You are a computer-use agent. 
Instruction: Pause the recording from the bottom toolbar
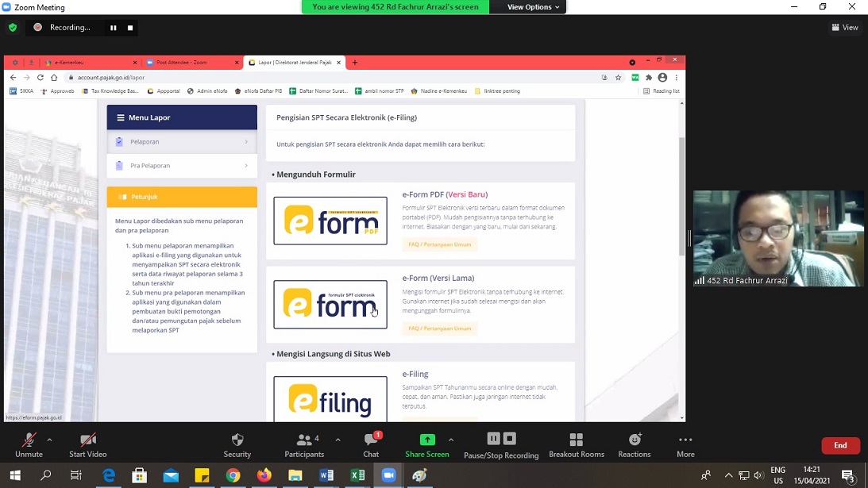point(493,439)
